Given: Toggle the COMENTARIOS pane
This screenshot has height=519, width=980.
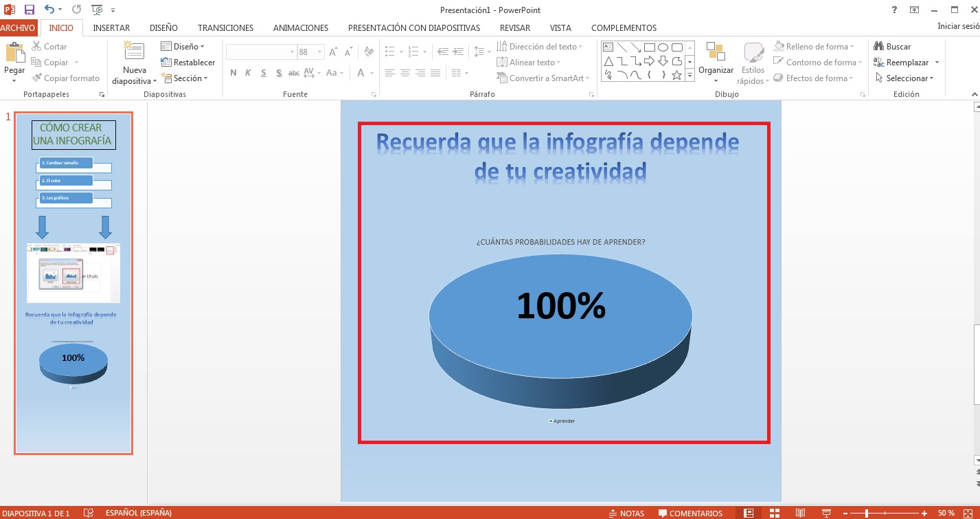Looking at the screenshot, I should coord(690,513).
